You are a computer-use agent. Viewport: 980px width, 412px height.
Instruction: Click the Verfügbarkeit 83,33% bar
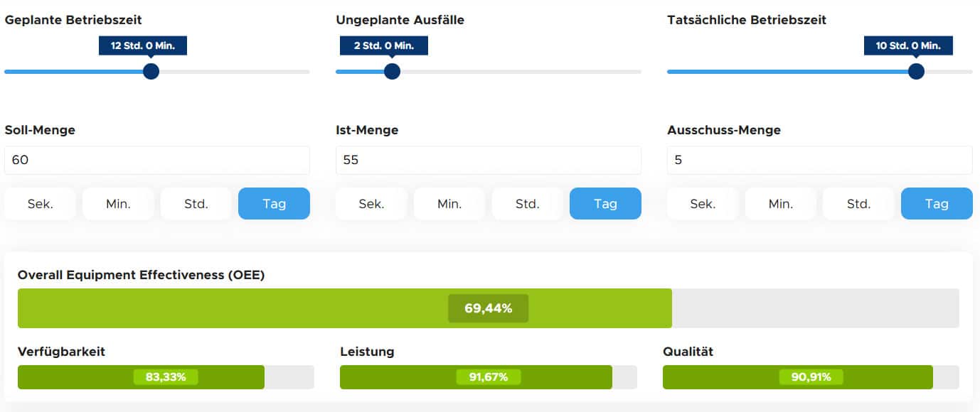coord(166,377)
